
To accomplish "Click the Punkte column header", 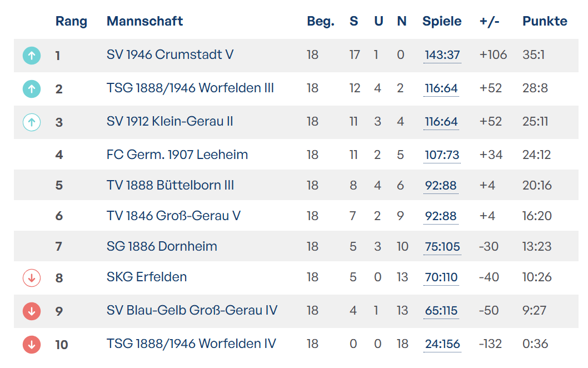I will pyautogui.click(x=545, y=21).
